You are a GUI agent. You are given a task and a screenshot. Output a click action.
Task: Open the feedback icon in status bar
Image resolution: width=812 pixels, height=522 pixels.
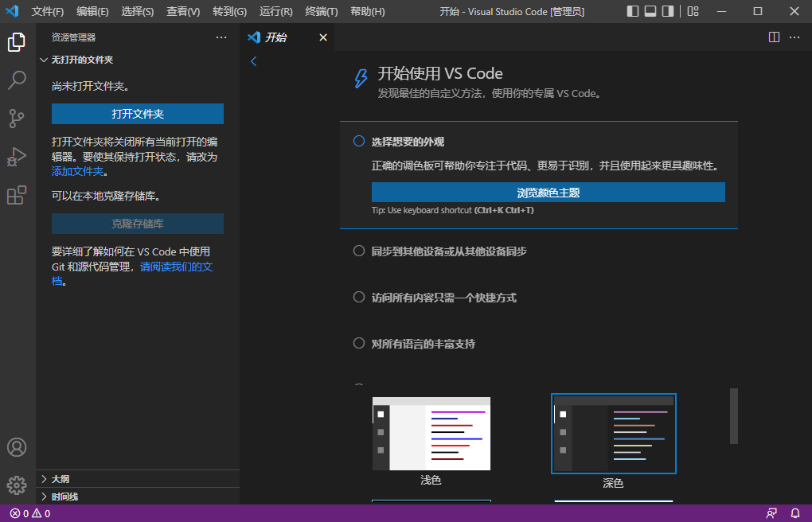coord(771,514)
